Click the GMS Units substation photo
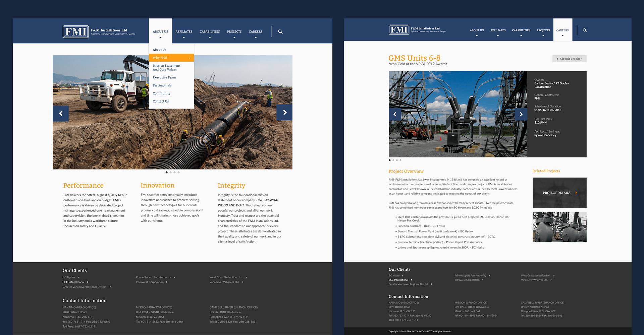The image size is (644, 335). tap(458, 114)
